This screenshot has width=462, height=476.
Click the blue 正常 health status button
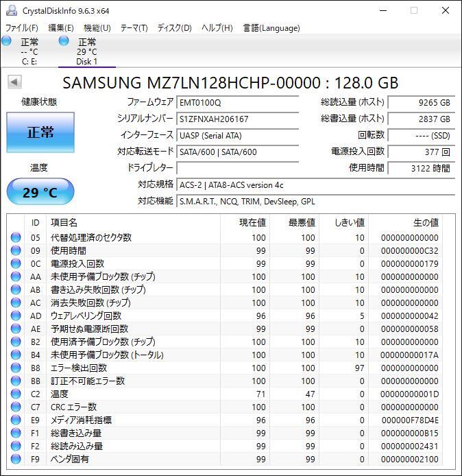tap(40, 132)
